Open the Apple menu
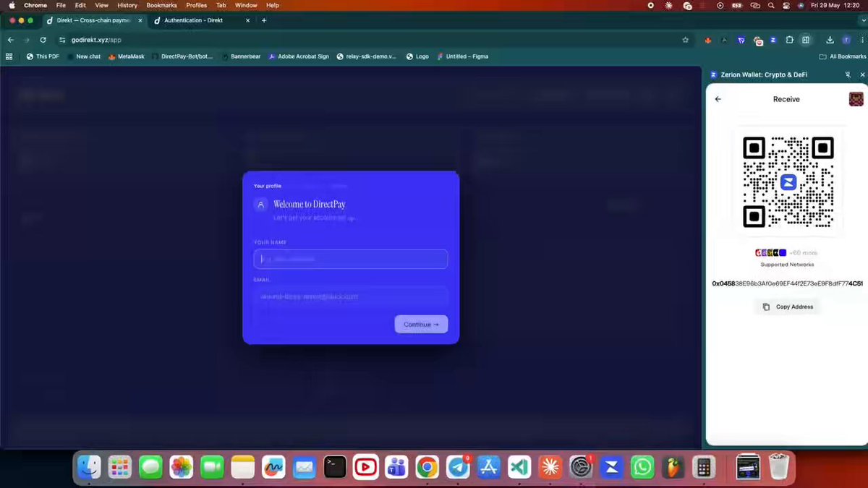The image size is (868, 488). [x=11, y=5]
